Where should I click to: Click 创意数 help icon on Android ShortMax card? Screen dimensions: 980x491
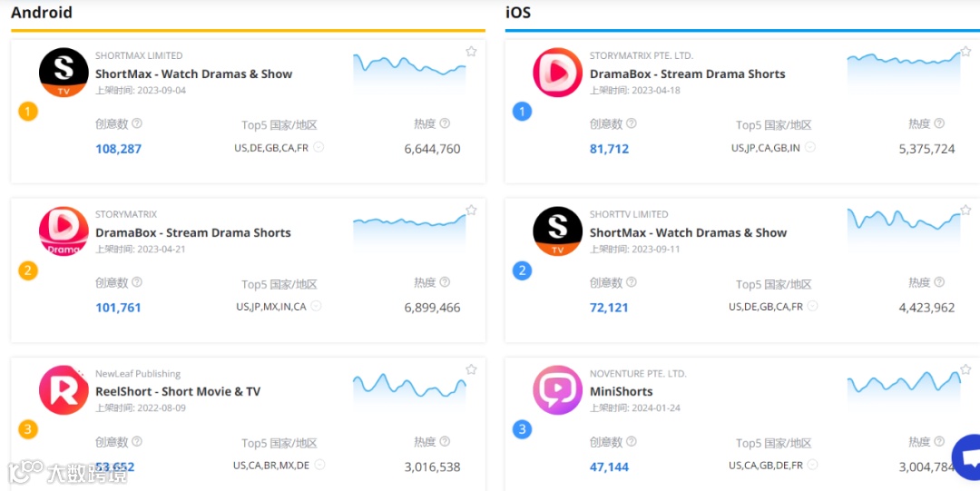pyautogui.click(x=137, y=123)
